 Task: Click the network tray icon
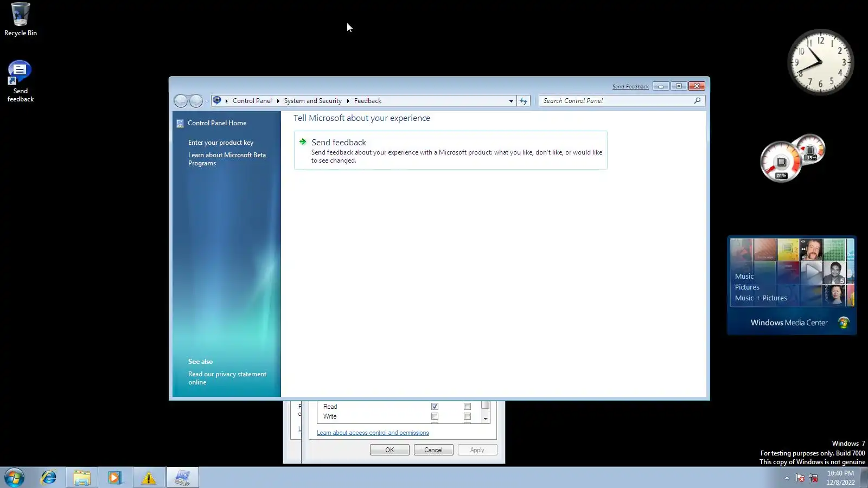coord(813,478)
